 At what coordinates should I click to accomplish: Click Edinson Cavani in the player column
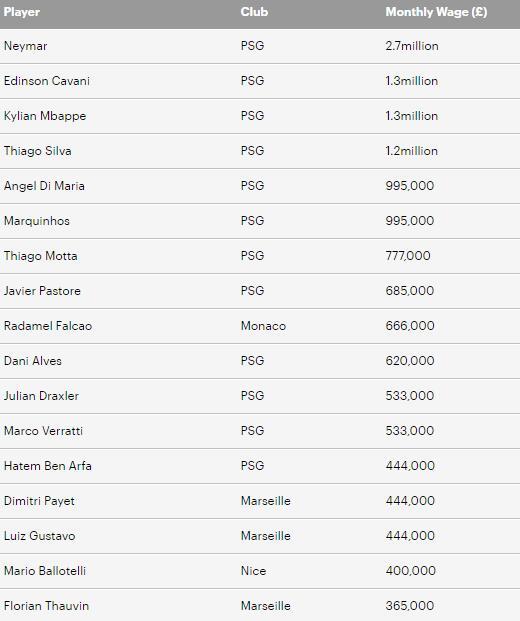pyautogui.click(x=47, y=81)
